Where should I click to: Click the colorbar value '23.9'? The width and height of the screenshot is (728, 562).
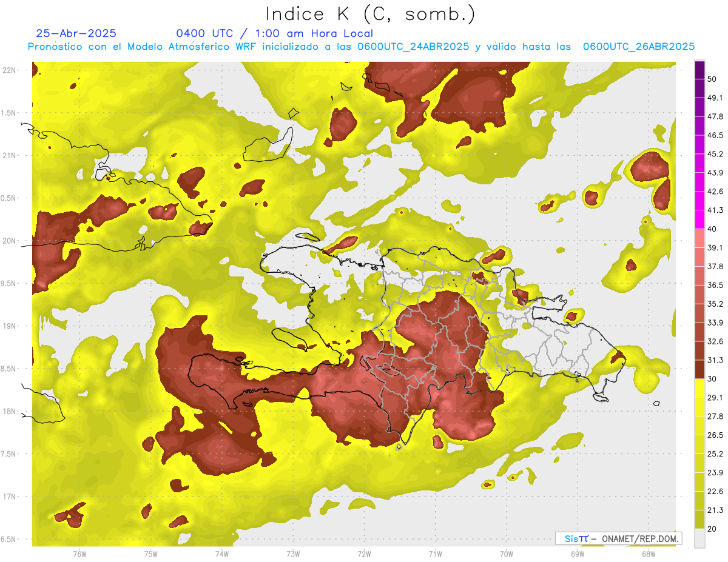(x=715, y=473)
